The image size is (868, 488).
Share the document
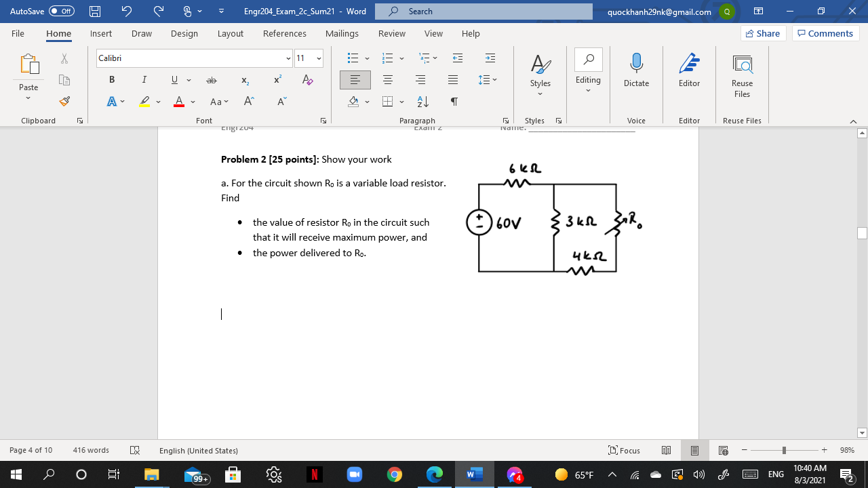pyautogui.click(x=762, y=33)
